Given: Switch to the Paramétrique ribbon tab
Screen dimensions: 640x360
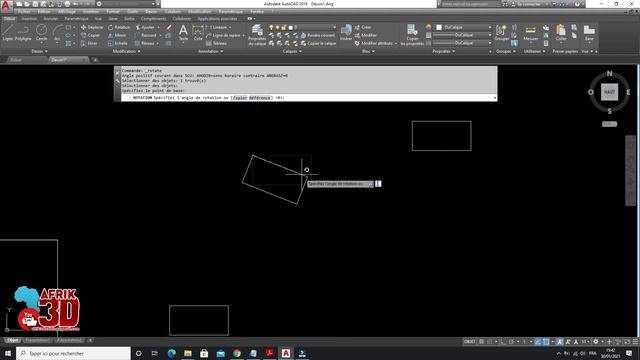Looking at the screenshot, I should pos(76,19).
